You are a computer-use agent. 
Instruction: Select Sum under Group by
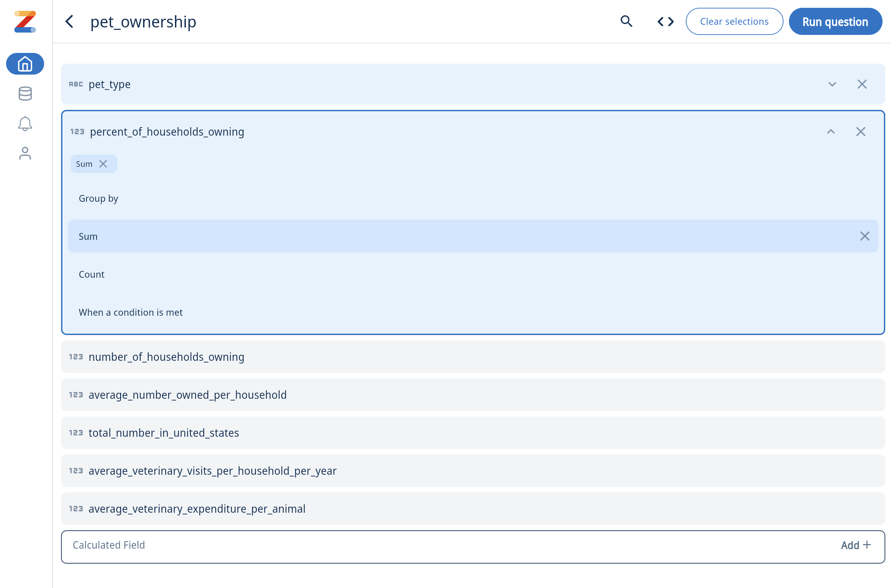(x=88, y=236)
